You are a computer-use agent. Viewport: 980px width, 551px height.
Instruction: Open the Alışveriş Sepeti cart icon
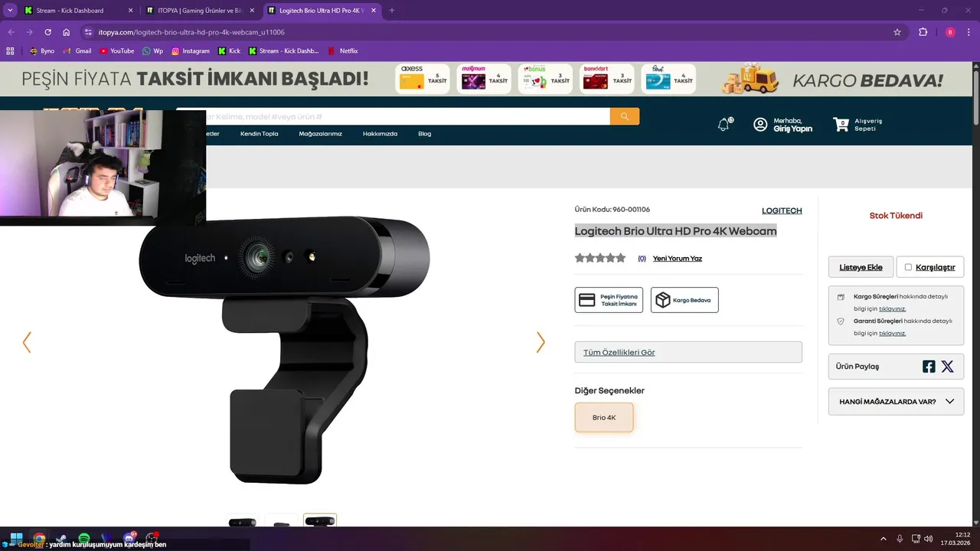[x=841, y=124]
